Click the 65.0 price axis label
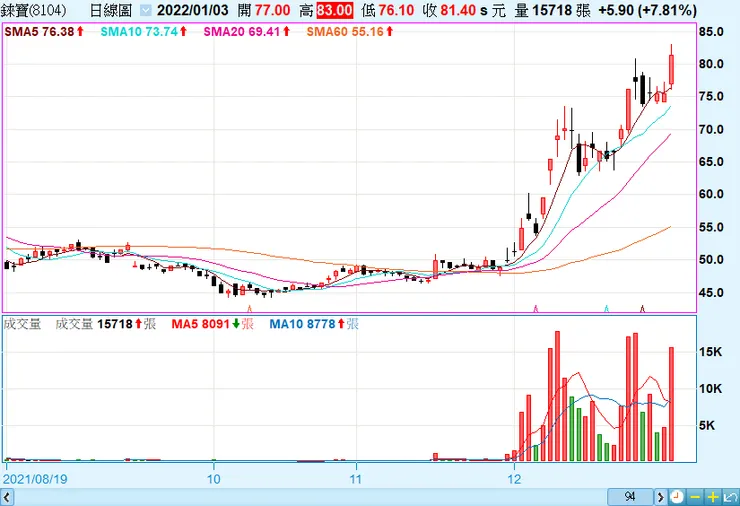 (x=711, y=161)
